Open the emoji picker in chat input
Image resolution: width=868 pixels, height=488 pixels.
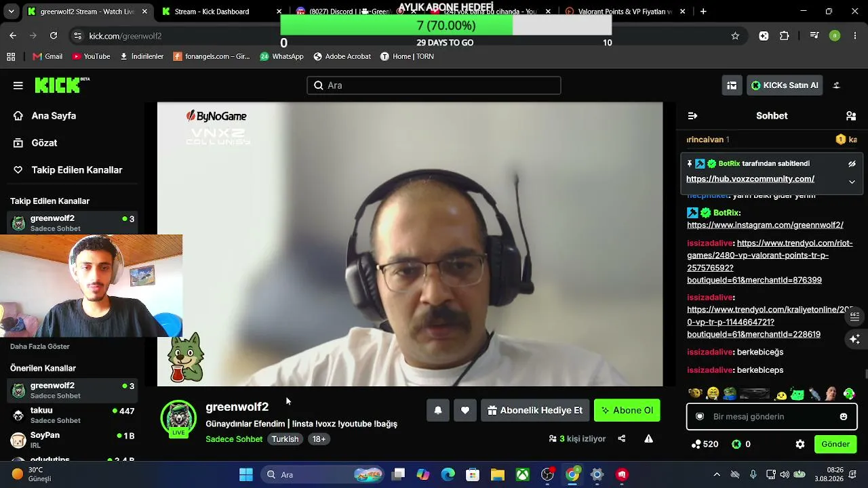844,417
